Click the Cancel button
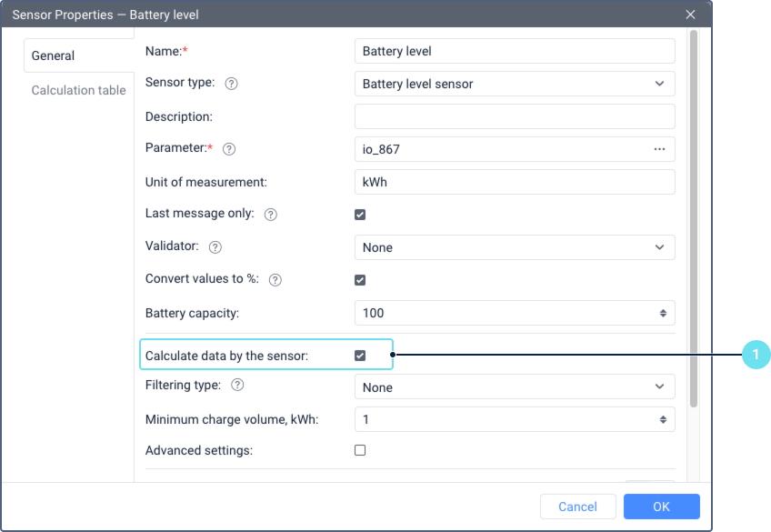 577,507
